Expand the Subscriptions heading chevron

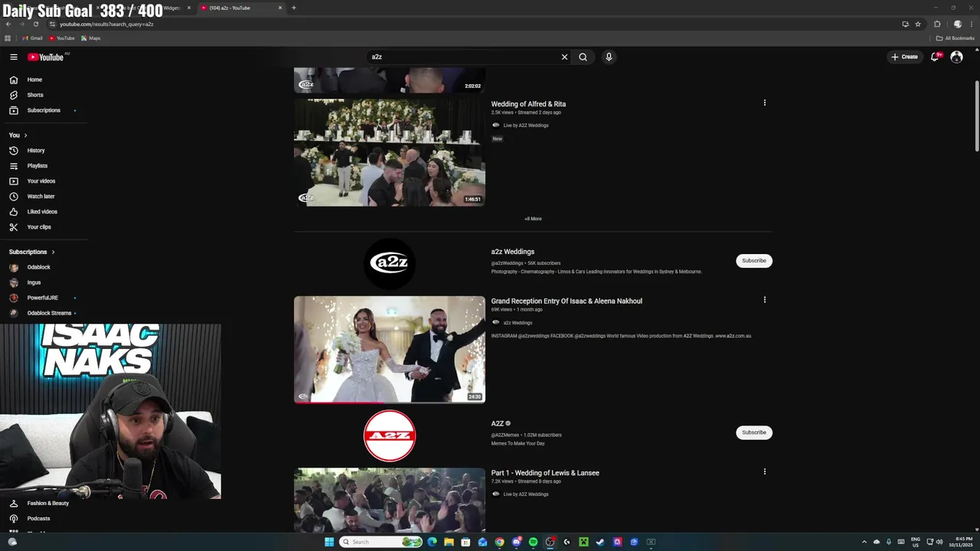coord(53,252)
